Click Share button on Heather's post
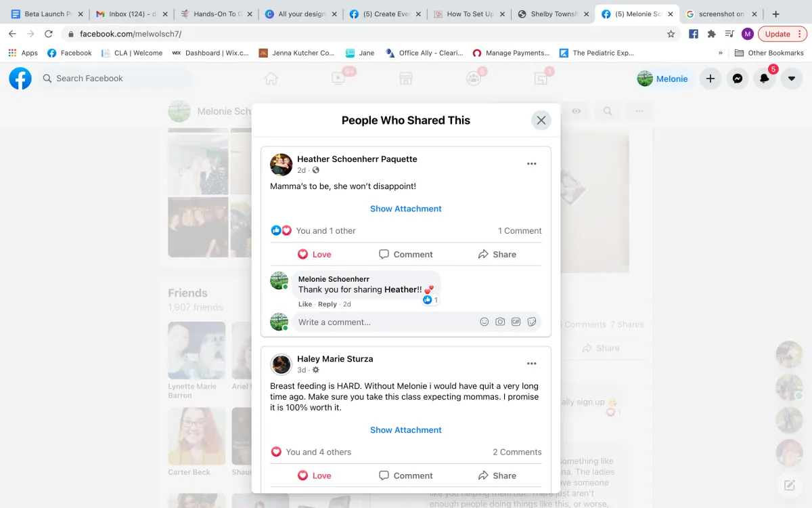Image resolution: width=812 pixels, height=508 pixels. coord(497,255)
